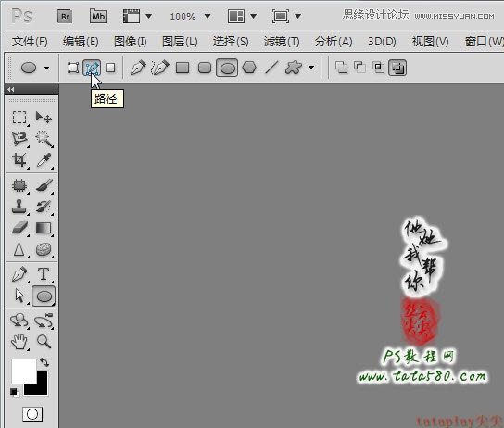This screenshot has height=428, width=504.
Task: Open the 图像(I) menu
Action: coord(131,42)
